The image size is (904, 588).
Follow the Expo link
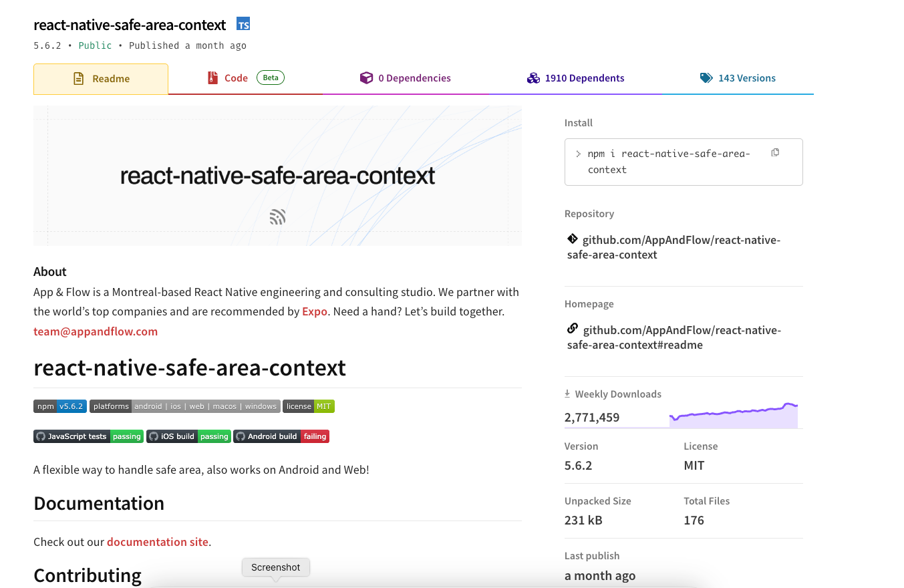click(315, 311)
